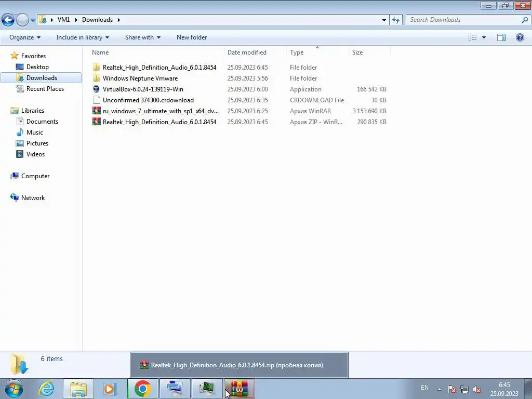This screenshot has width=532, height=399.
Task: Refresh the Downloads folder view
Action: coord(396,20)
